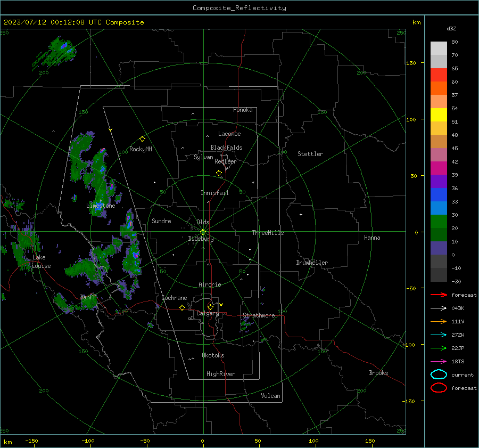The width and height of the screenshot is (479, 448).
Task: Click the 39 dBZ purple swatch
Action: [439, 181]
